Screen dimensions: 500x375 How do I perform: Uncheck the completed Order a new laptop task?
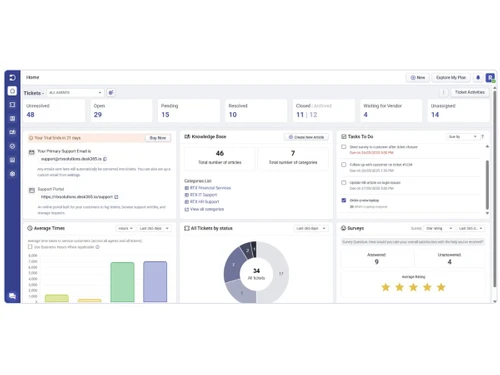pyautogui.click(x=344, y=200)
